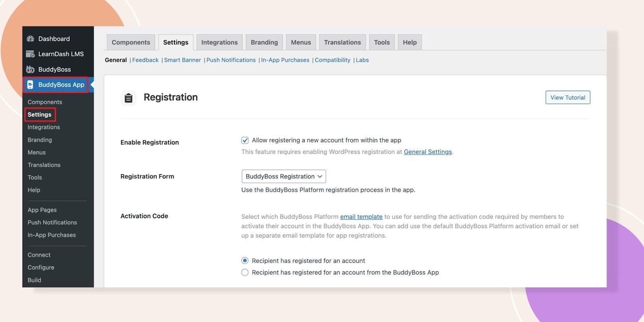644x322 pixels.
Task: Select Translations in the sidebar submenu
Action: point(44,165)
